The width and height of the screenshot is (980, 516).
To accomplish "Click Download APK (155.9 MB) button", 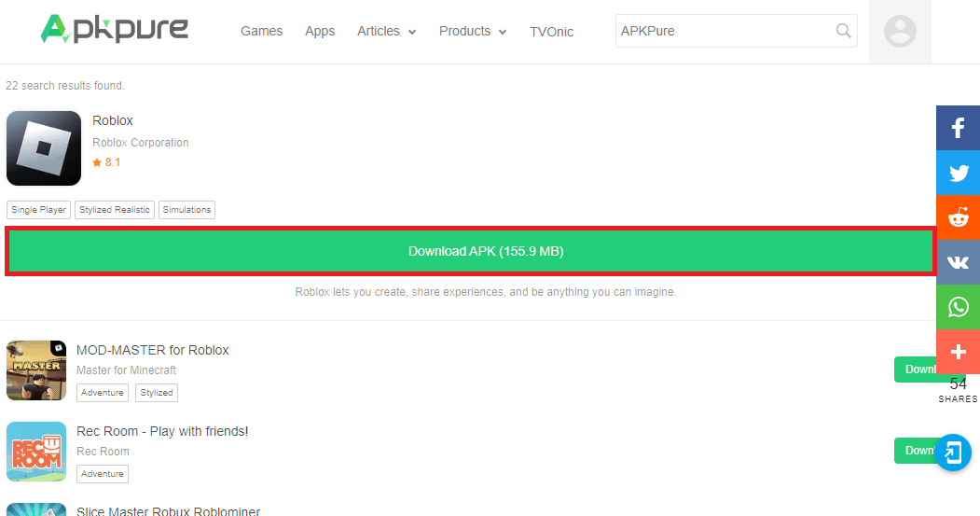I will [470, 251].
